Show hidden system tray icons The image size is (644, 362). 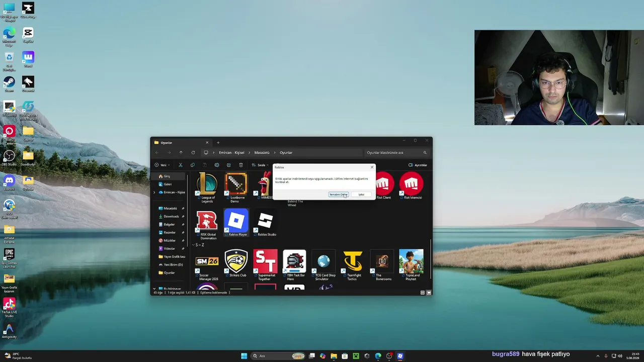[x=598, y=356]
